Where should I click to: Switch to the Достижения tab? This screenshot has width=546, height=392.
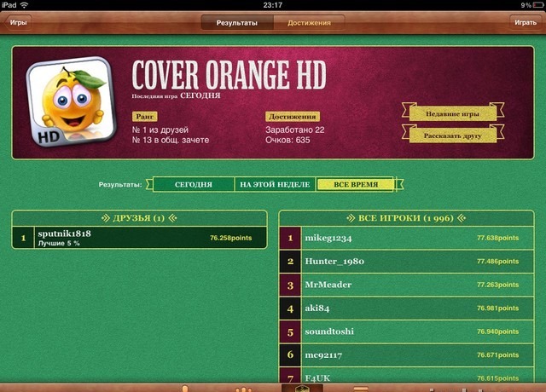309,23
